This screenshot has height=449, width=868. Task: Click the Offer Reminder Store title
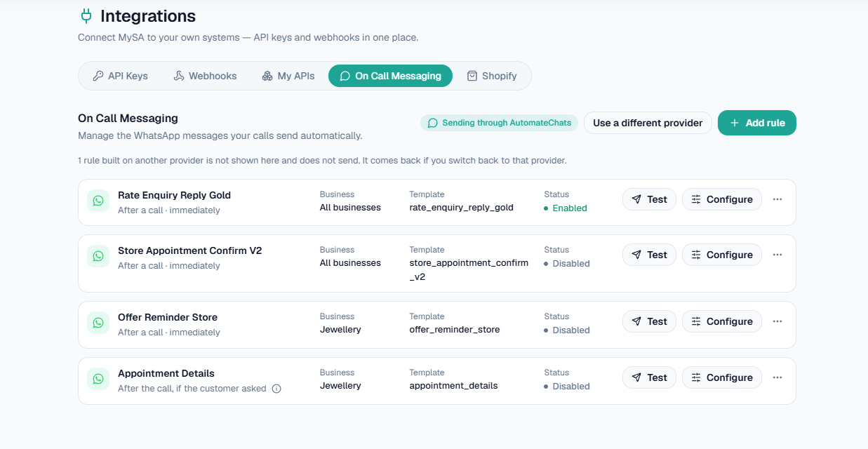click(x=168, y=317)
